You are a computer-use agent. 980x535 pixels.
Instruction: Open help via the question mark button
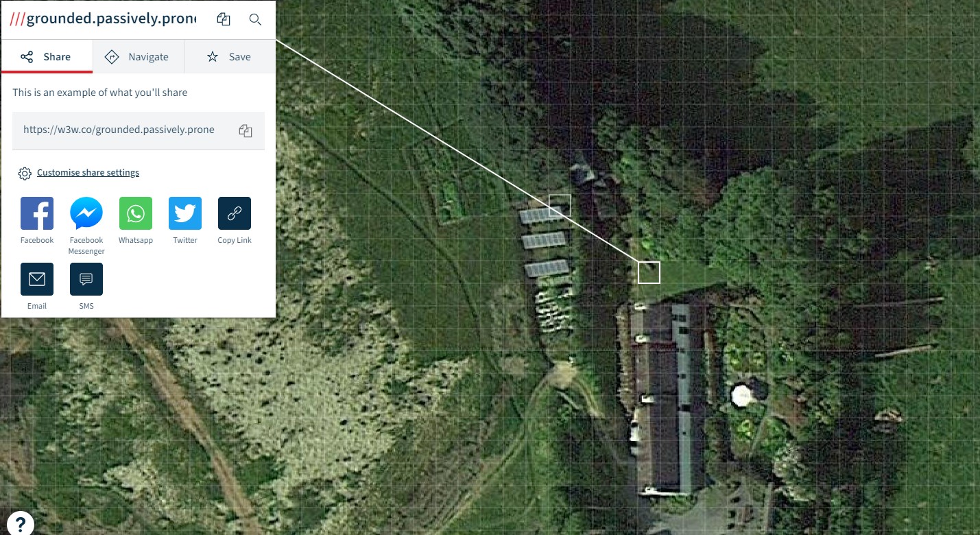click(x=17, y=523)
